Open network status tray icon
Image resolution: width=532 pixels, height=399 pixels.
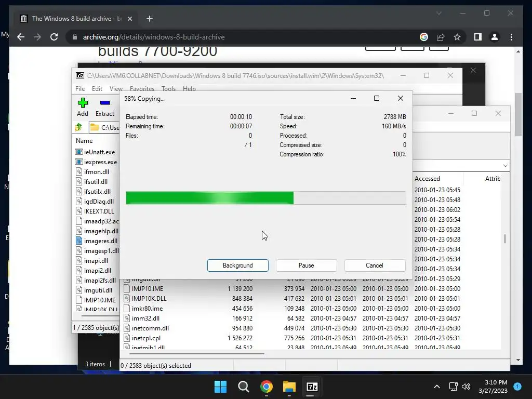(453, 387)
